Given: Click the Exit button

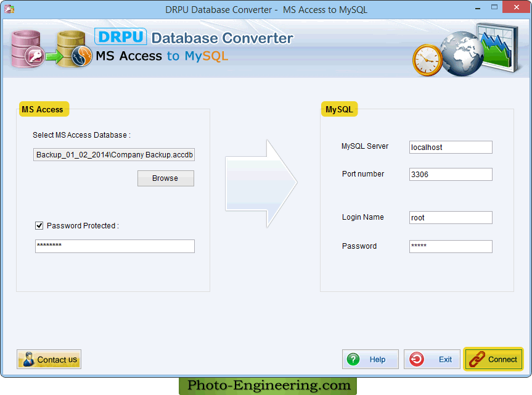Looking at the screenshot, I should [432, 359].
